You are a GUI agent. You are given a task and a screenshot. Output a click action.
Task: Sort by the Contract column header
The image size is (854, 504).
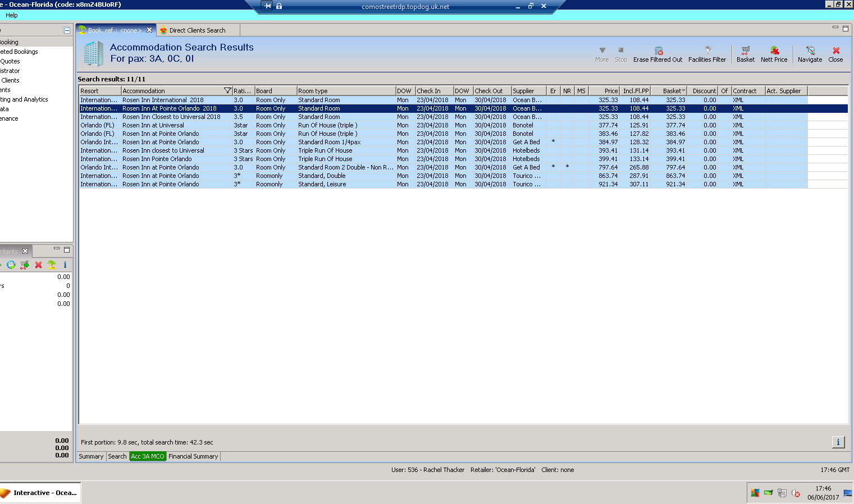(748, 91)
